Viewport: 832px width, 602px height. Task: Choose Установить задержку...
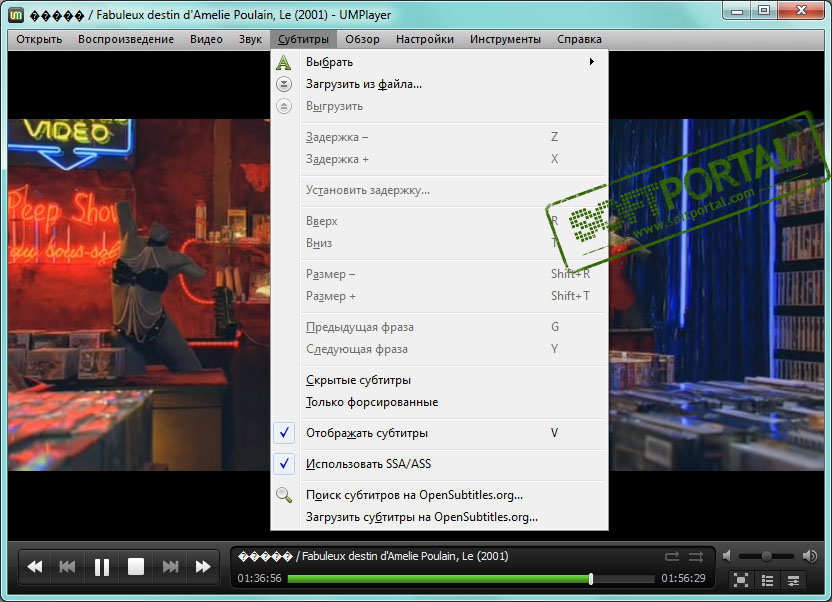tap(439, 190)
